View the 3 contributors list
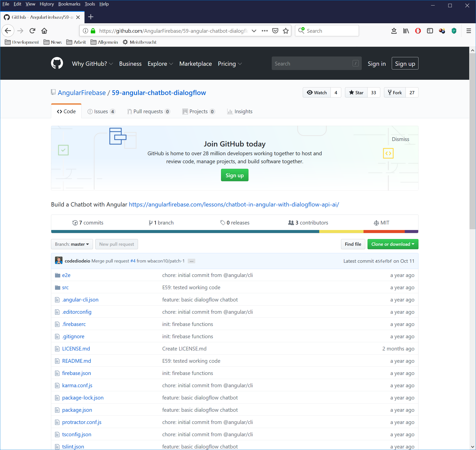 point(308,222)
